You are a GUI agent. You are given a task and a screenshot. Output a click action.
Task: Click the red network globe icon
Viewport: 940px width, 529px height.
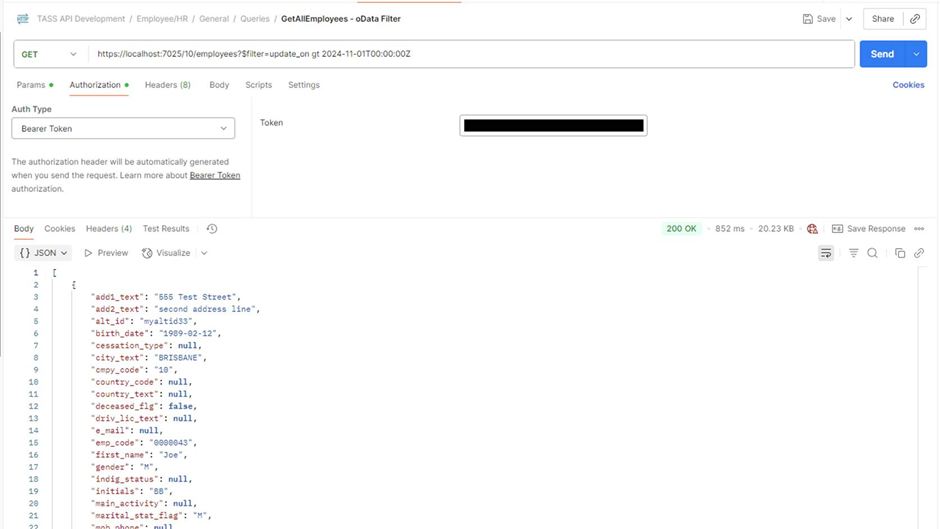click(x=812, y=229)
